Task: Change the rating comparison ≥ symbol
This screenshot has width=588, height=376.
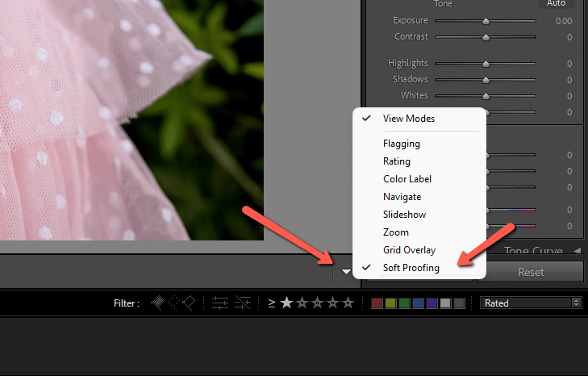Action: (x=272, y=303)
